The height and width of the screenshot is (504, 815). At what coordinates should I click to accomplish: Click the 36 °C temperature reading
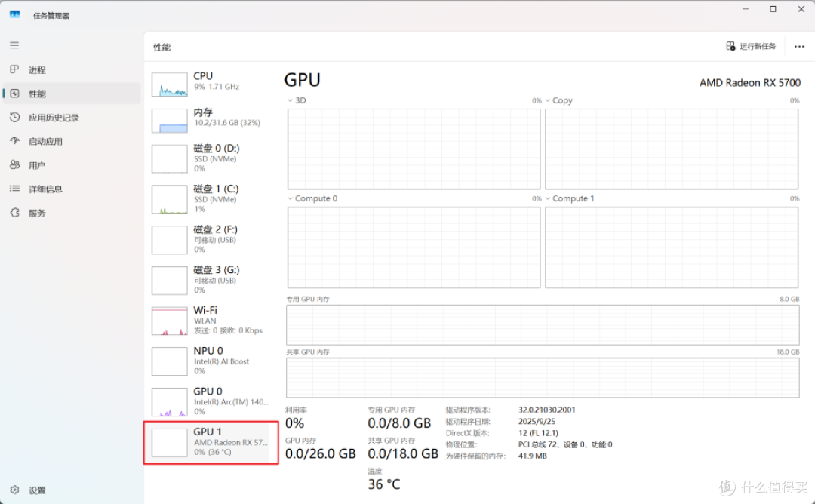384,484
